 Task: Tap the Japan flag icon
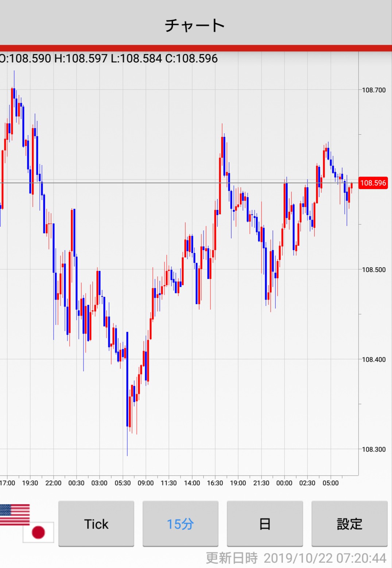tap(38, 532)
